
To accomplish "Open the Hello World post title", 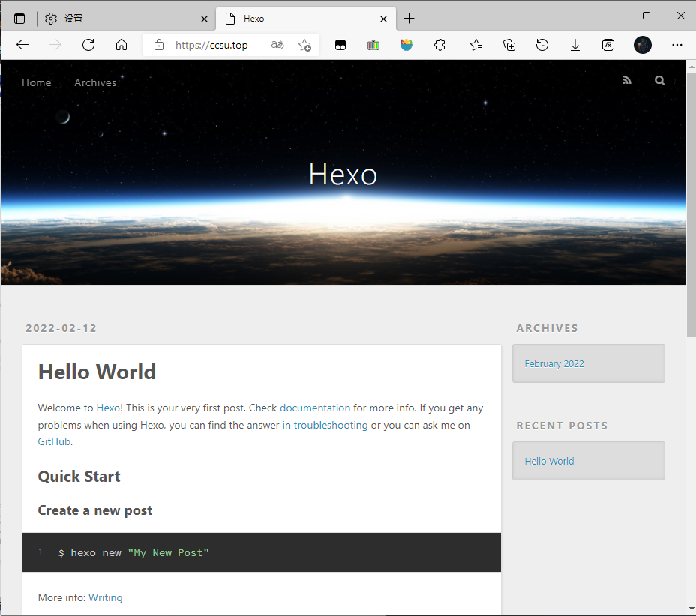I will 97,372.
